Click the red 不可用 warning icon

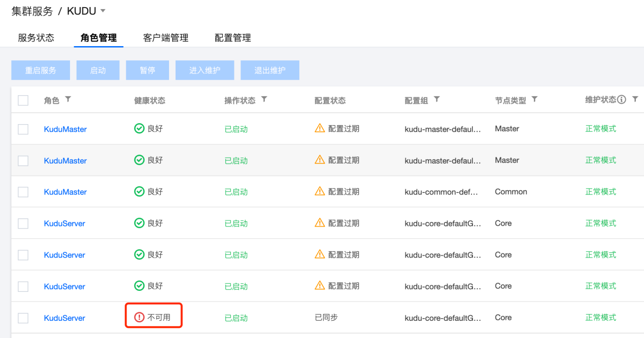pos(139,317)
